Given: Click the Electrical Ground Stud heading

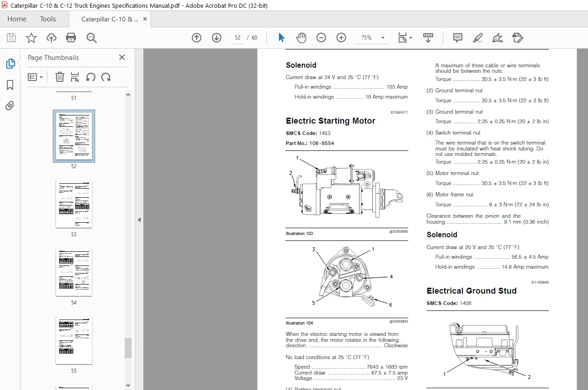Looking at the screenshot, I should tap(471, 291).
